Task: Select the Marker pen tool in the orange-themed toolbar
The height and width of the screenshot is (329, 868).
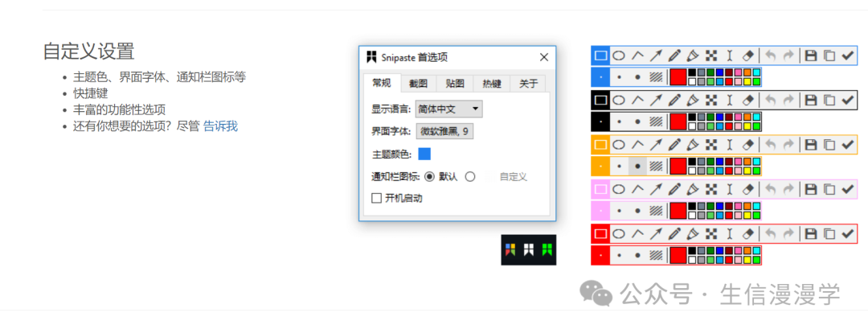Action: click(693, 145)
